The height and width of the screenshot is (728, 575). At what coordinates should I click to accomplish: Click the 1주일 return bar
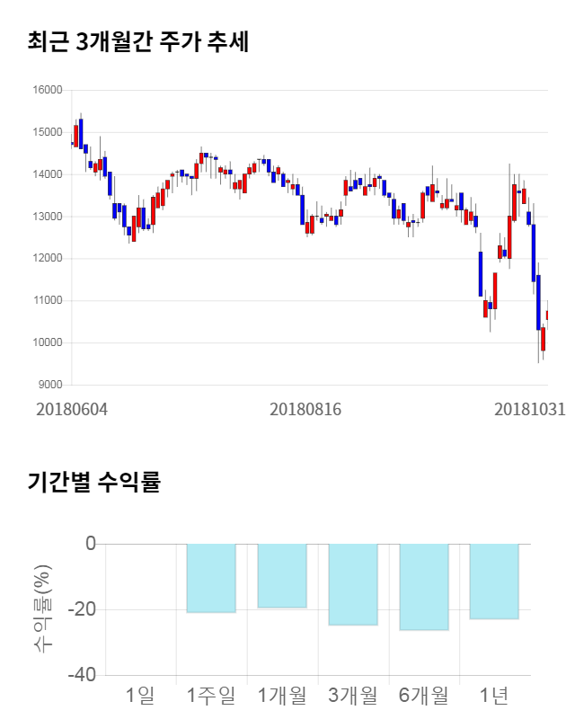tap(211, 578)
